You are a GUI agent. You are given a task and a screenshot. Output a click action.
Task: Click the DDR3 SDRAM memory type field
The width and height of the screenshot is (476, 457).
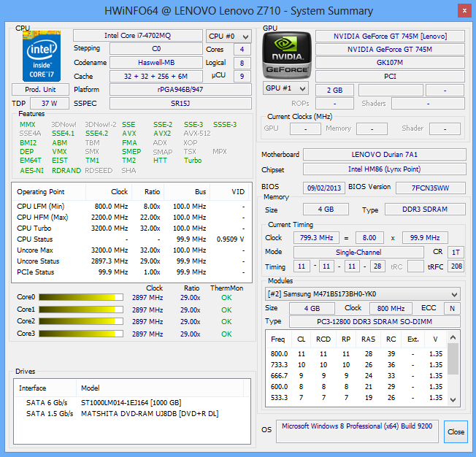pos(425,210)
